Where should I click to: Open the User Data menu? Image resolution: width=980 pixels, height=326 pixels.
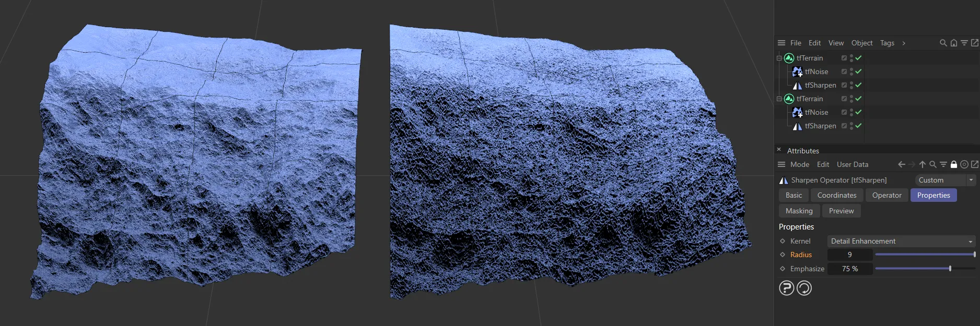853,164
